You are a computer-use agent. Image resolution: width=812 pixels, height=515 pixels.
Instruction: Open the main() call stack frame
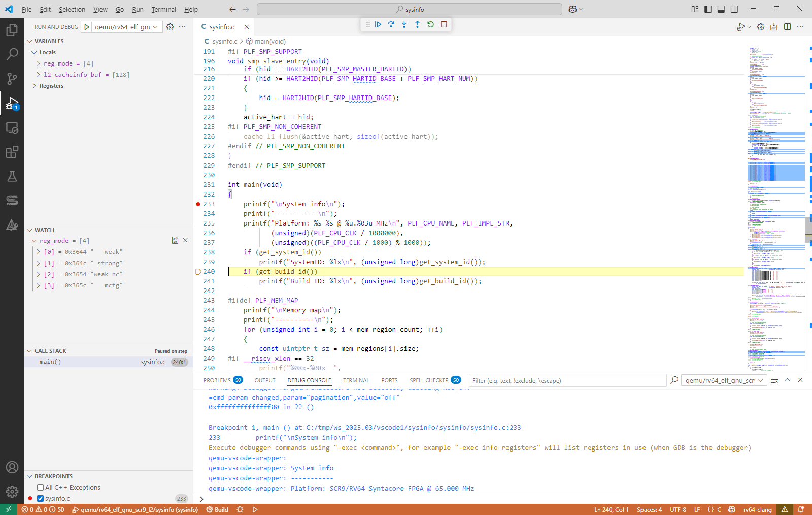point(109,362)
